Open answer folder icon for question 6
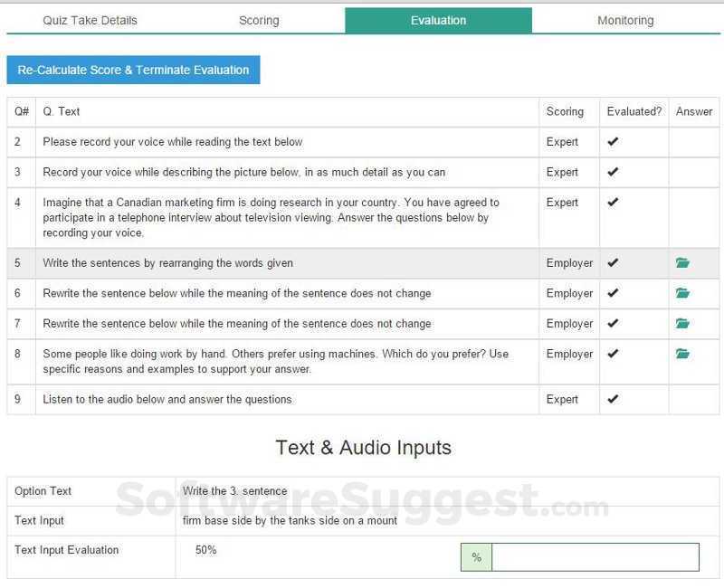724x588 pixels. point(682,293)
